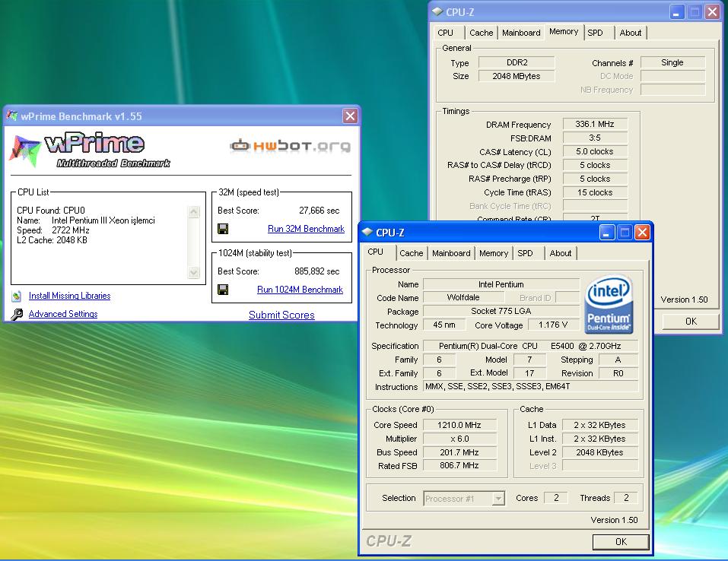Click the DRAM Frequency value 336.1 MHz
The height and width of the screenshot is (561, 728).
[x=595, y=124]
